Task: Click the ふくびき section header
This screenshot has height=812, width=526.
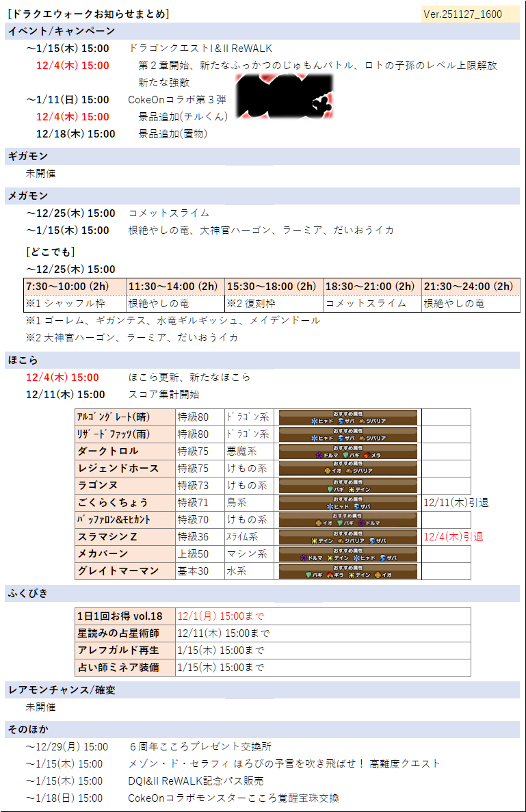Action: (28, 592)
